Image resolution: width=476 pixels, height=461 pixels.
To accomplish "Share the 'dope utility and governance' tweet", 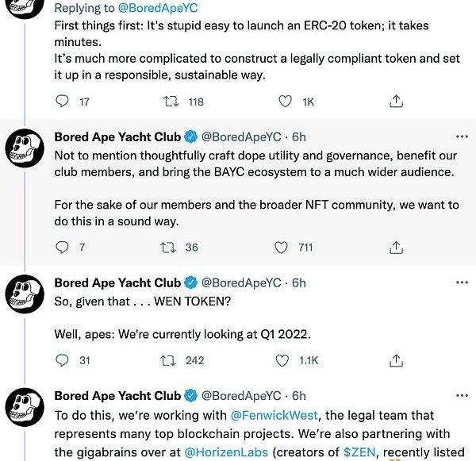I will coord(396,248).
